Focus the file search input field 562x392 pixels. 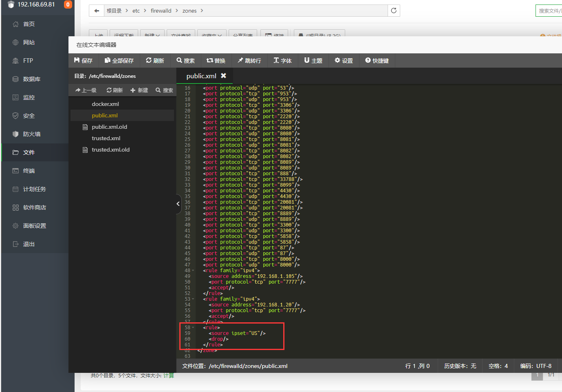coord(549,11)
